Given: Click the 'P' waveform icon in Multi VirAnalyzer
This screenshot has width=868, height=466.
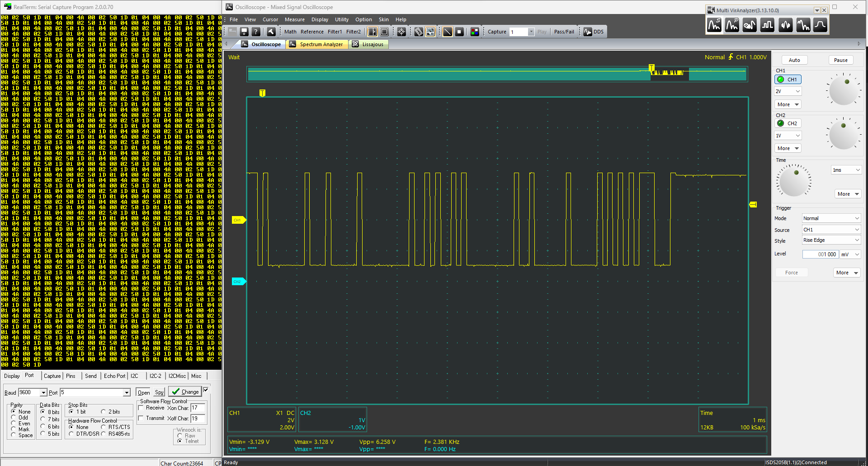Looking at the screenshot, I should (x=732, y=25).
